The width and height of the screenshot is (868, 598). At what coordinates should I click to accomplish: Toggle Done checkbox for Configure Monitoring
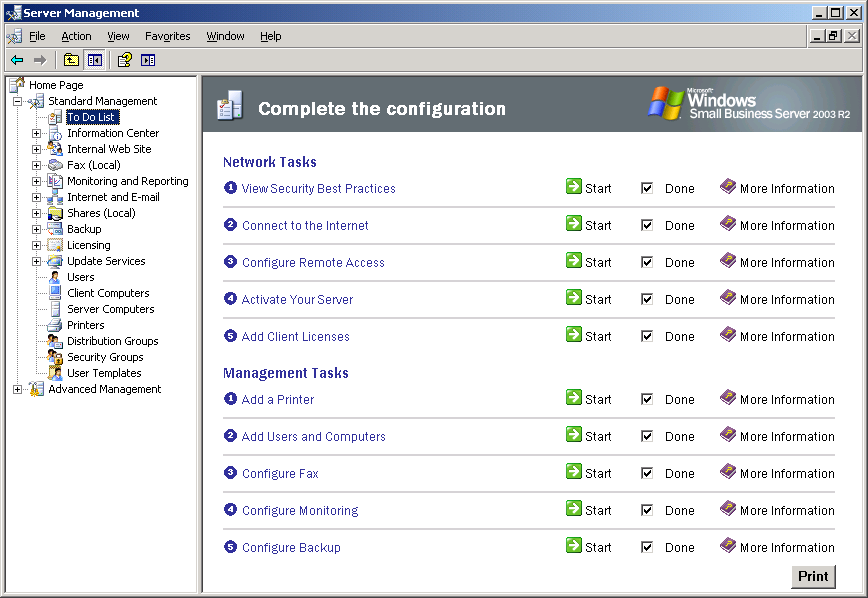pyautogui.click(x=647, y=510)
